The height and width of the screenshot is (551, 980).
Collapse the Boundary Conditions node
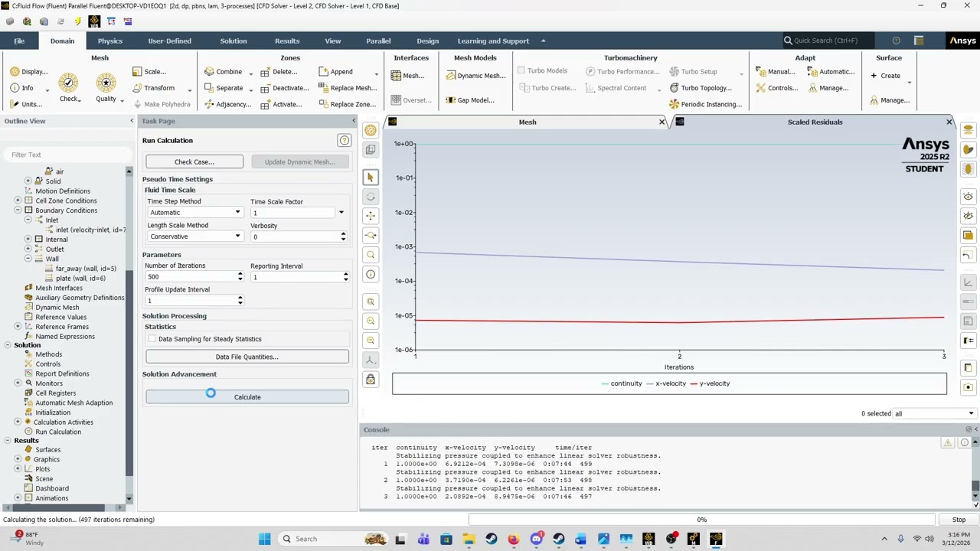point(18,210)
